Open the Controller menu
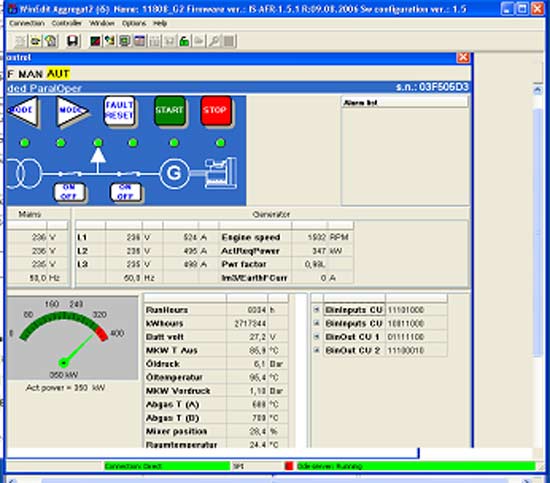Image resolution: width=550 pixels, height=483 pixels. (66, 23)
